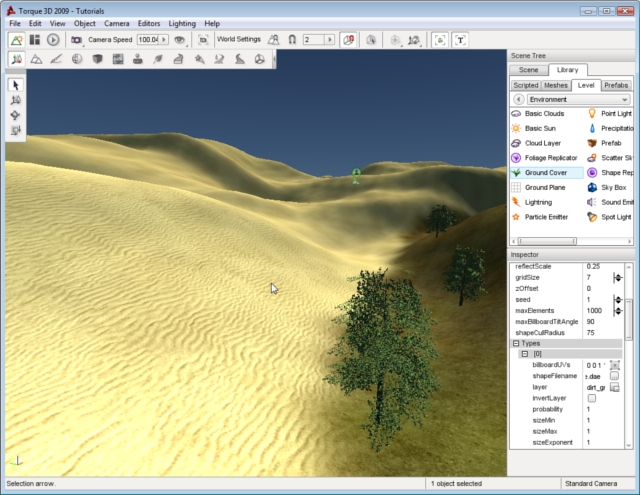Open the Lighting menu
This screenshot has width=640, height=495.
(x=182, y=23)
